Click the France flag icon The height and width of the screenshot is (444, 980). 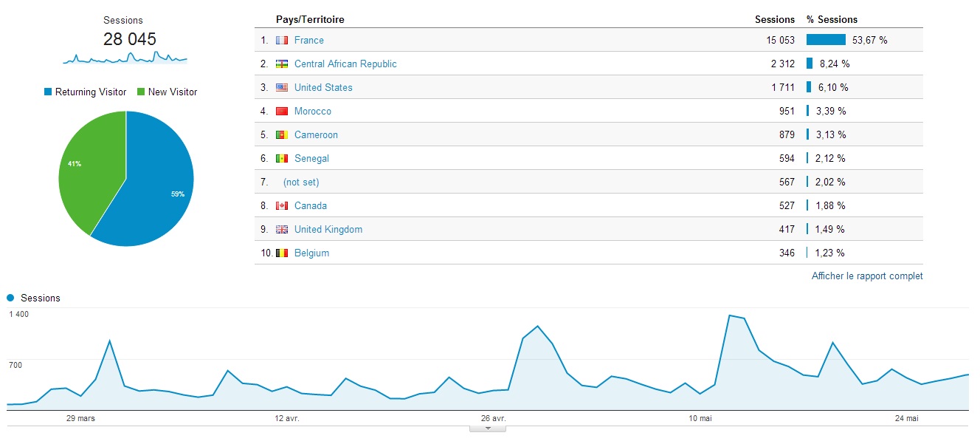pyautogui.click(x=282, y=41)
